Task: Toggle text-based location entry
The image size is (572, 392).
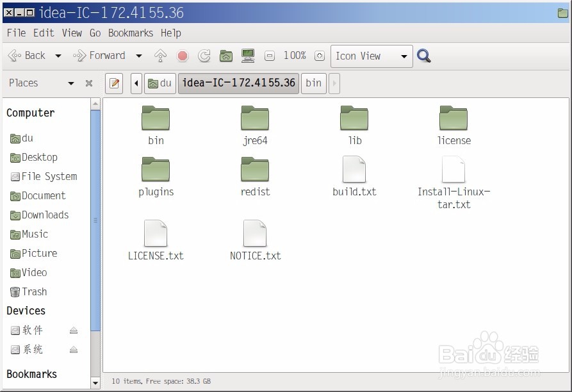Action: coord(114,83)
